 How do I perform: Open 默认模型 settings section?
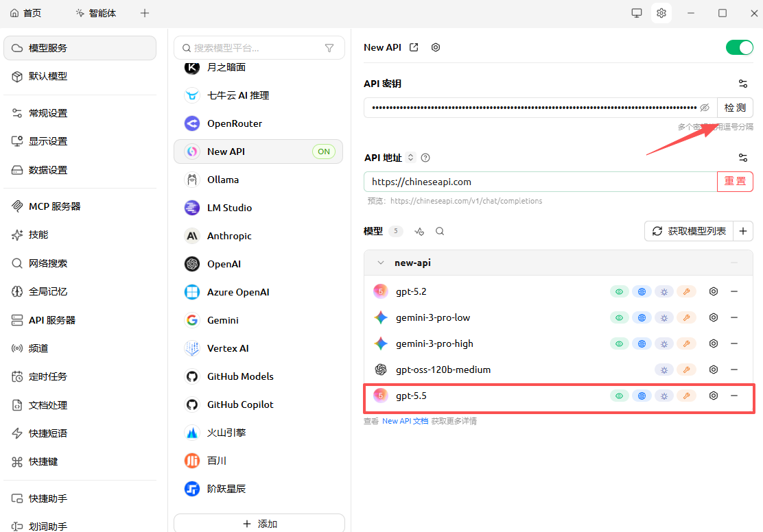click(80, 76)
